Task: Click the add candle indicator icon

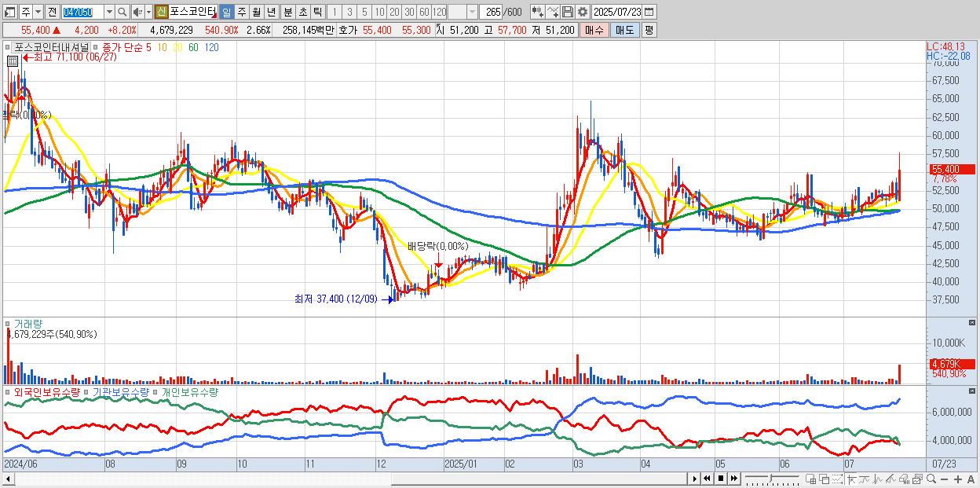Action: coord(538,12)
